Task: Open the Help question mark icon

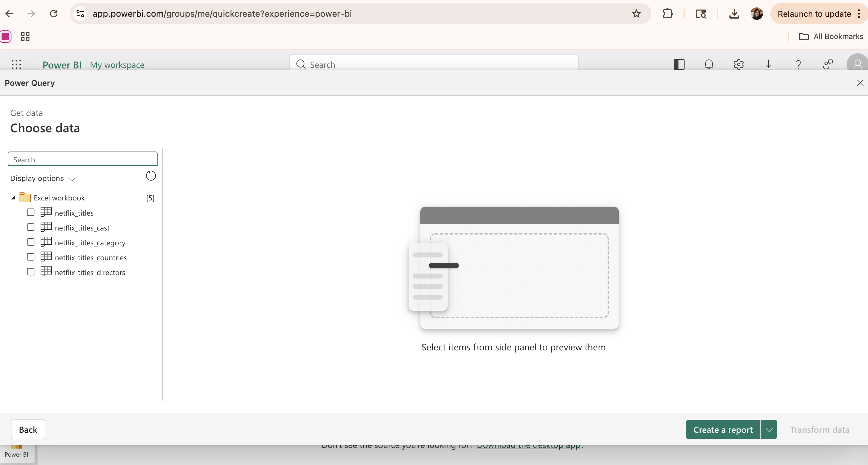Action: pyautogui.click(x=798, y=64)
